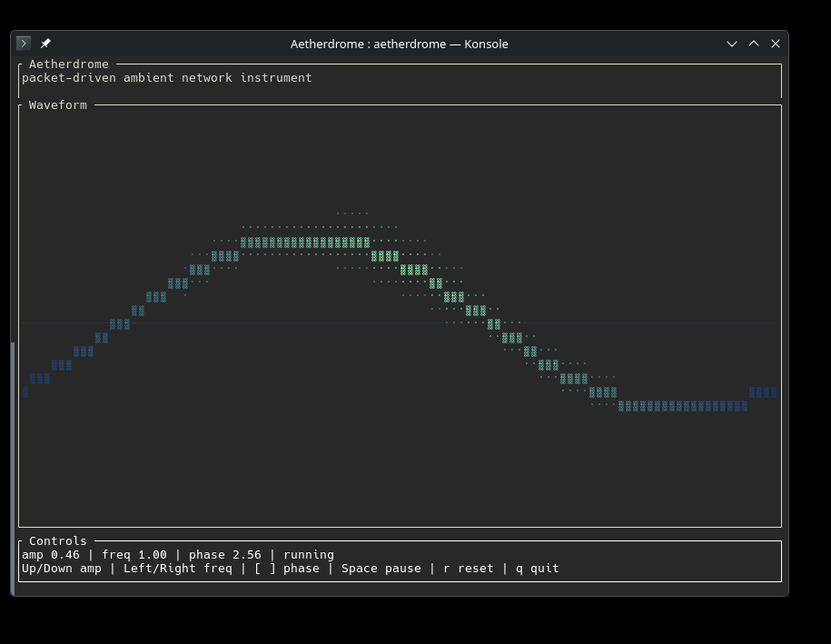The height and width of the screenshot is (644, 831).
Task: Open the Konsole terminal menu icon
Action: [24, 44]
